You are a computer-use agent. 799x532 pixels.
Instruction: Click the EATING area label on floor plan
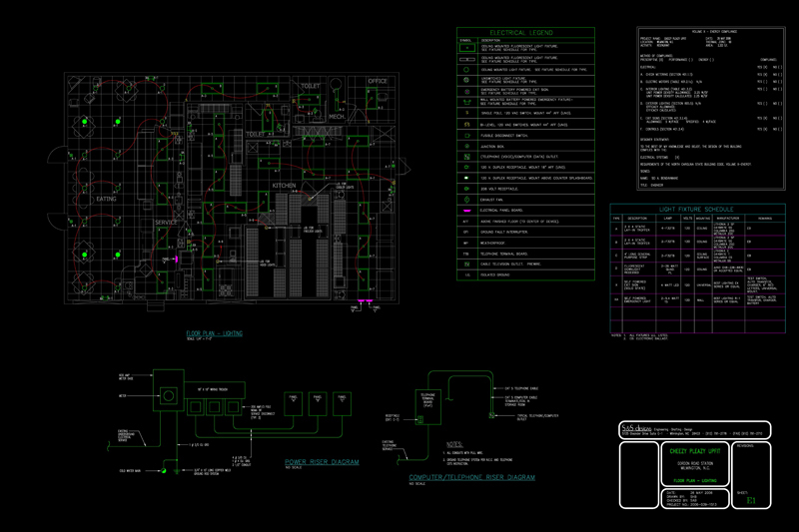[x=109, y=199]
